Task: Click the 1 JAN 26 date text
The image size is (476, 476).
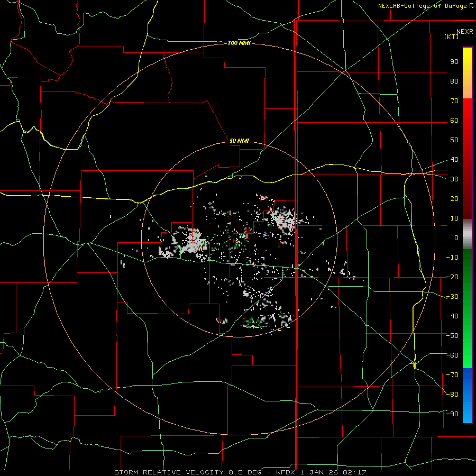Action: coord(319,472)
